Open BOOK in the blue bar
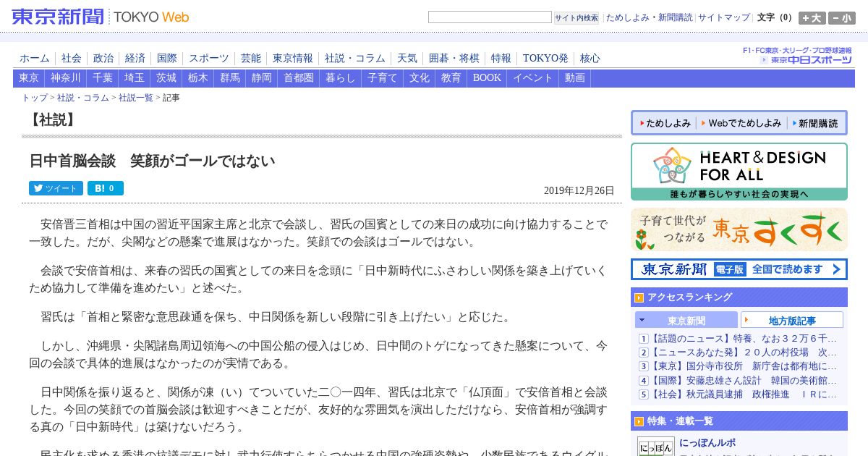 [487, 78]
